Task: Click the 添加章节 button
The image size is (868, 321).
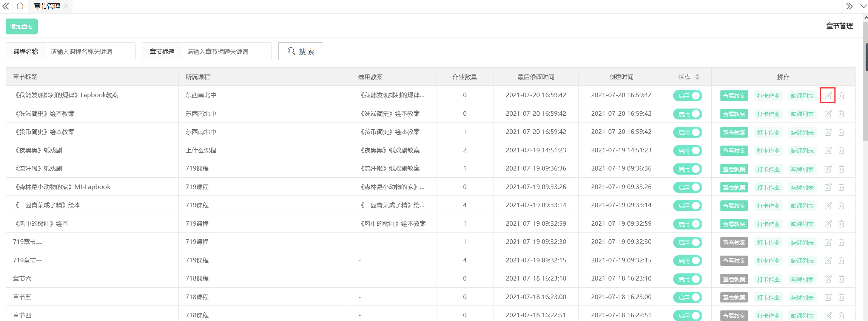Action: click(x=22, y=26)
